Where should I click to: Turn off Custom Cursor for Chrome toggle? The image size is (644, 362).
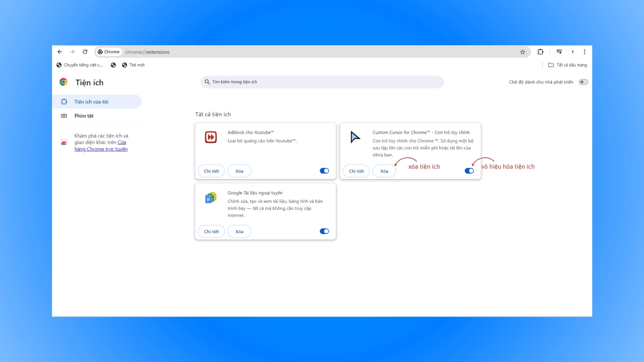(469, 171)
